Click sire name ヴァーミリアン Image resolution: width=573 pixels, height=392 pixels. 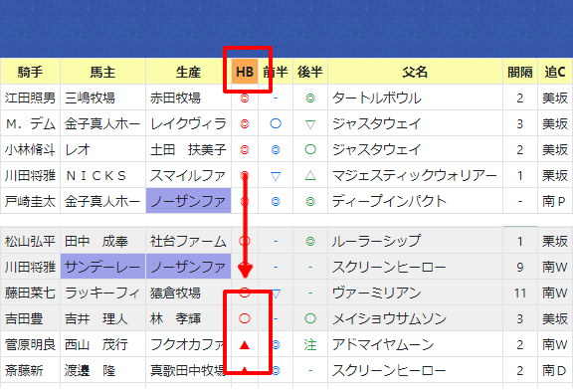point(376,293)
